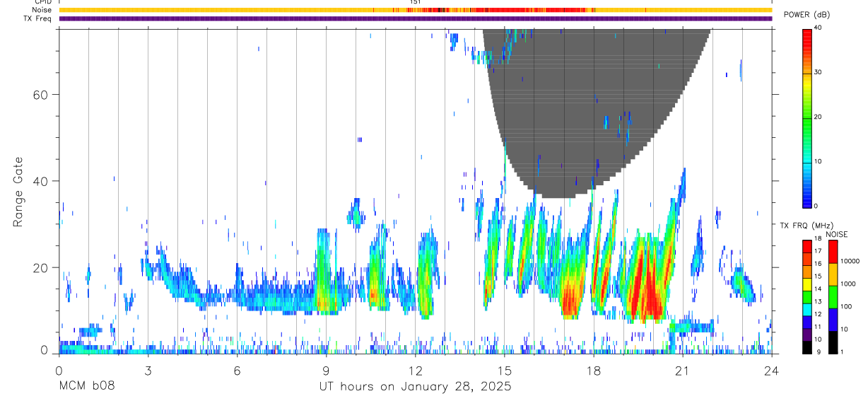868x401 pixels.
Task: Click the 'NOISE' legend title
Action: click(x=836, y=234)
